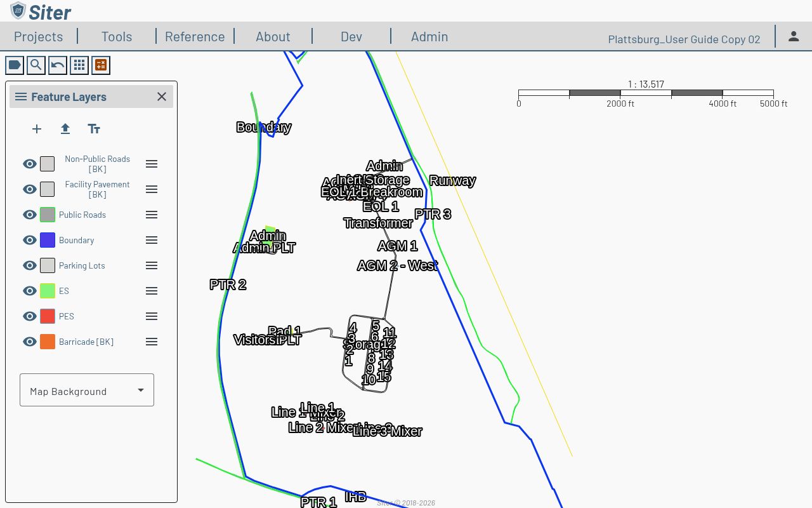Hide the Barricade [BK] layer
Screen dimensions: 812x508
pyautogui.click(x=30, y=342)
